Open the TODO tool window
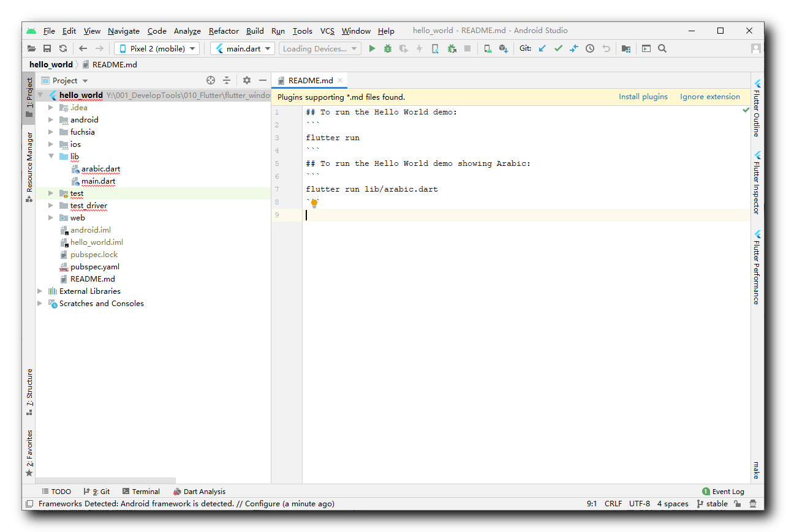This screenshot has height=532, width=786. pyautogui.click(x=56, y=492)
